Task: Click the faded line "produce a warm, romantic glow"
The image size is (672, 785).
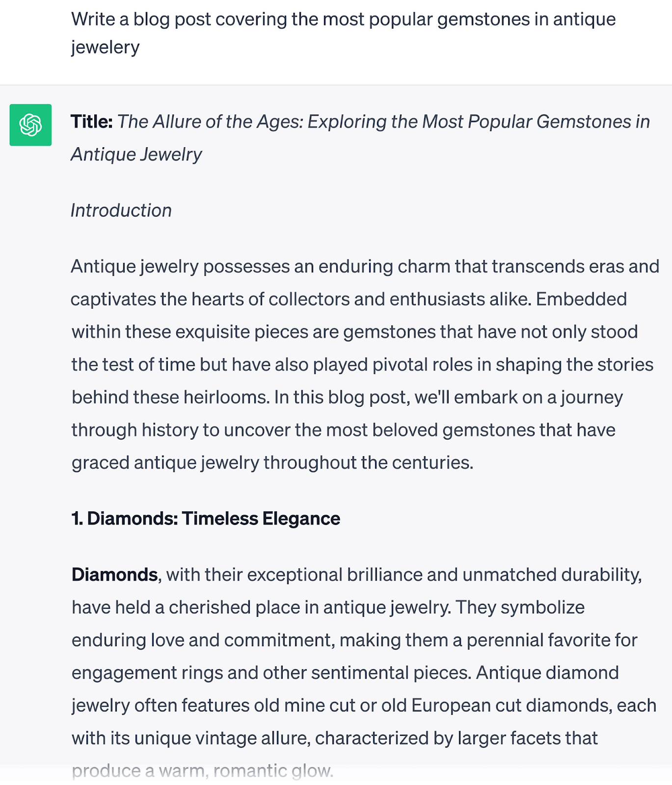Action: point(202,771)
